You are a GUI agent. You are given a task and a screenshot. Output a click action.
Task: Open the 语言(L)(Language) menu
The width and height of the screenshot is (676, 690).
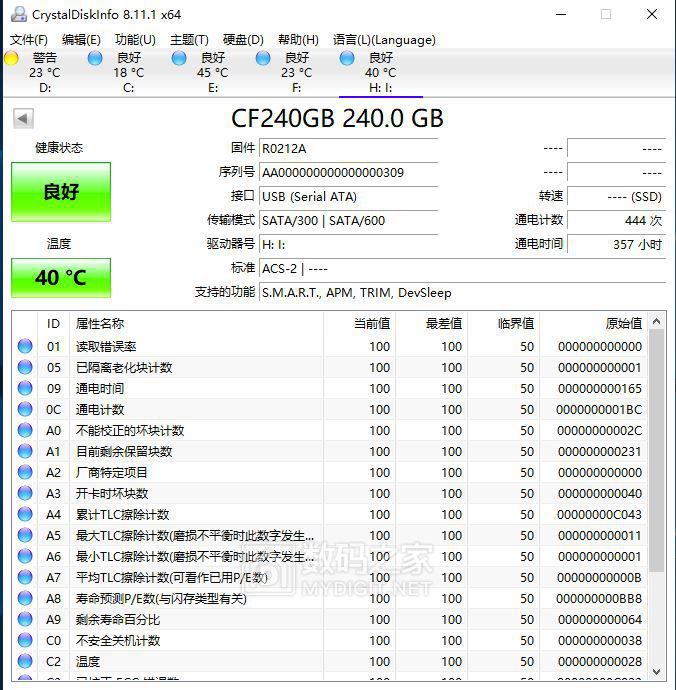384,40
